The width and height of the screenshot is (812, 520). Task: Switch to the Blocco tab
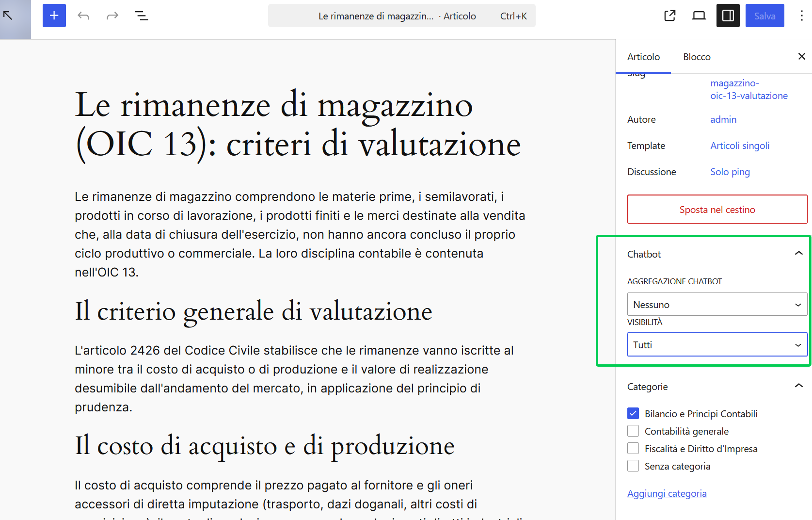[x=697, y=57]
